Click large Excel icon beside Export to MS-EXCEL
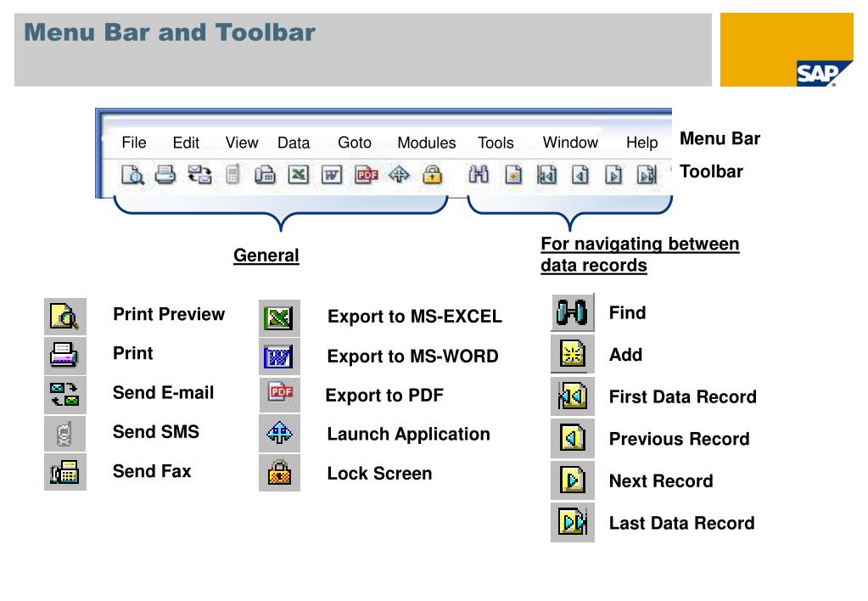The width and height of the screenshot is (868, 601). click(279, 318)
